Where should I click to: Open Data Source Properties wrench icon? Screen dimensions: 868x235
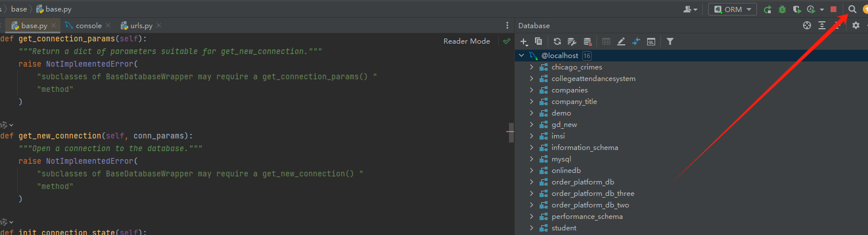tap(572, 41)
